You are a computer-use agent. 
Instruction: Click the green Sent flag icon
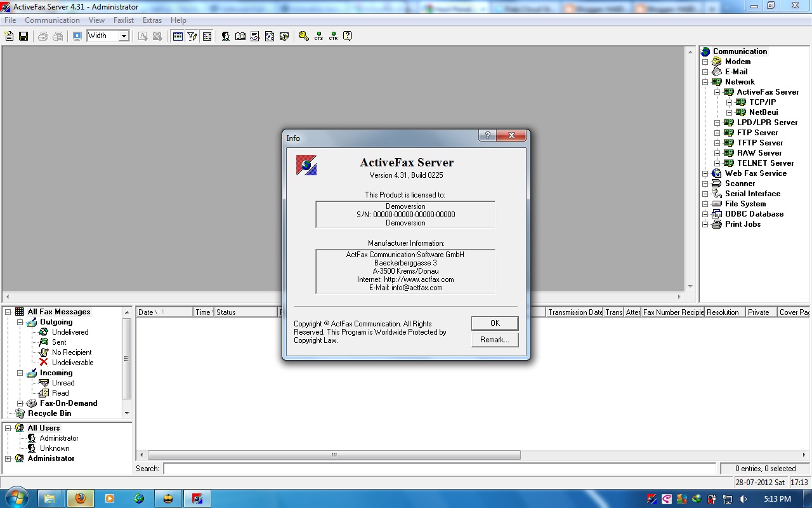44,342
